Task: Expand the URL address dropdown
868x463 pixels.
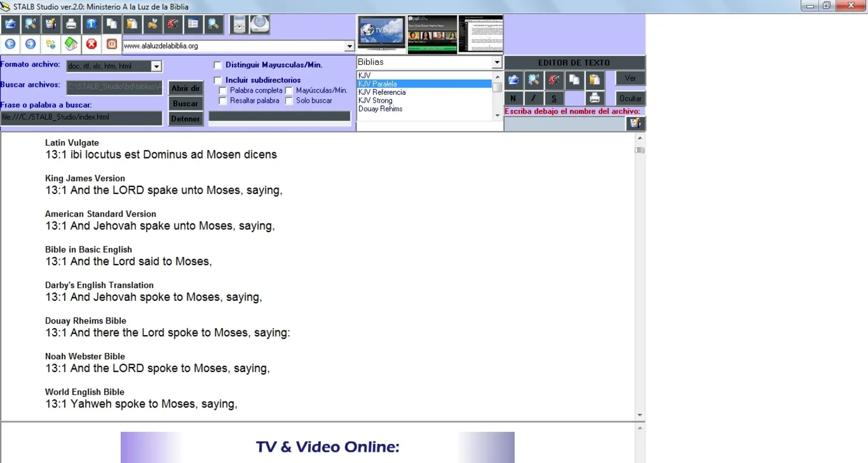Action: point(349,46)
